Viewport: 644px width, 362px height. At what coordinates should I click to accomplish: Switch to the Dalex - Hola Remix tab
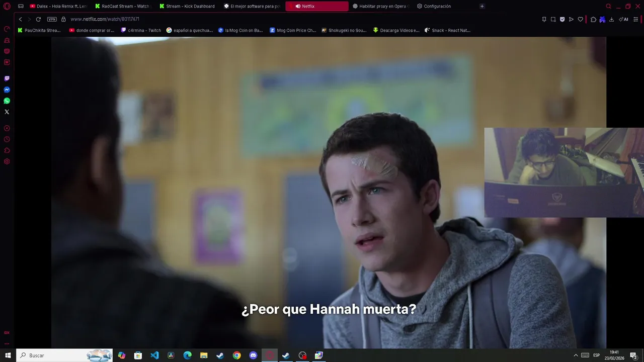(x=58, y=7)
